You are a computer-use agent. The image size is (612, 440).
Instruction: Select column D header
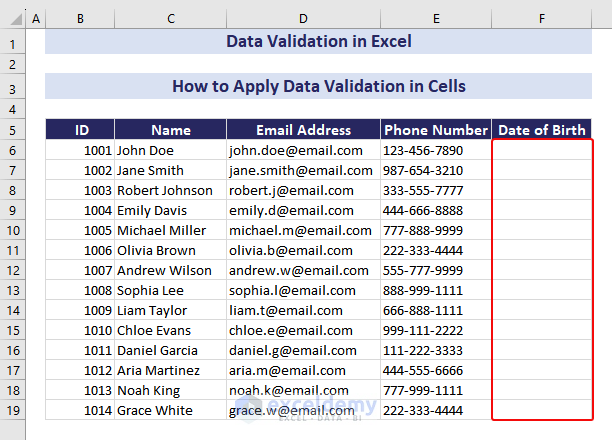pos(303,18)
